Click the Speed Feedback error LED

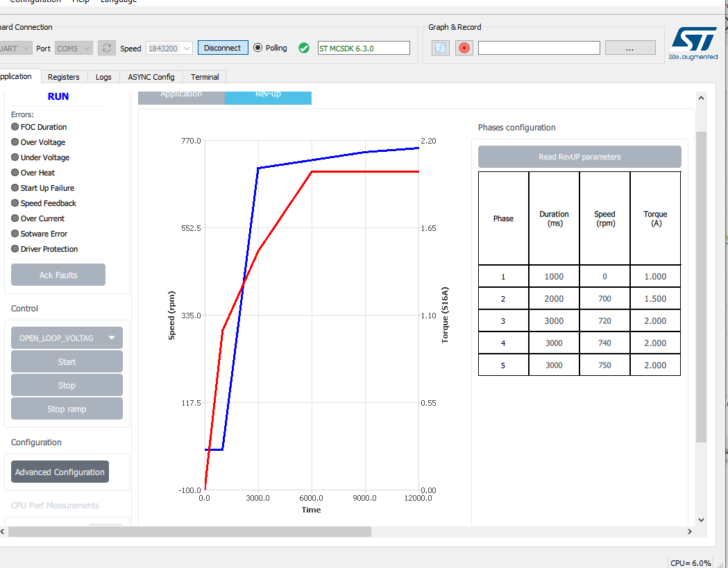pos(15,203)
